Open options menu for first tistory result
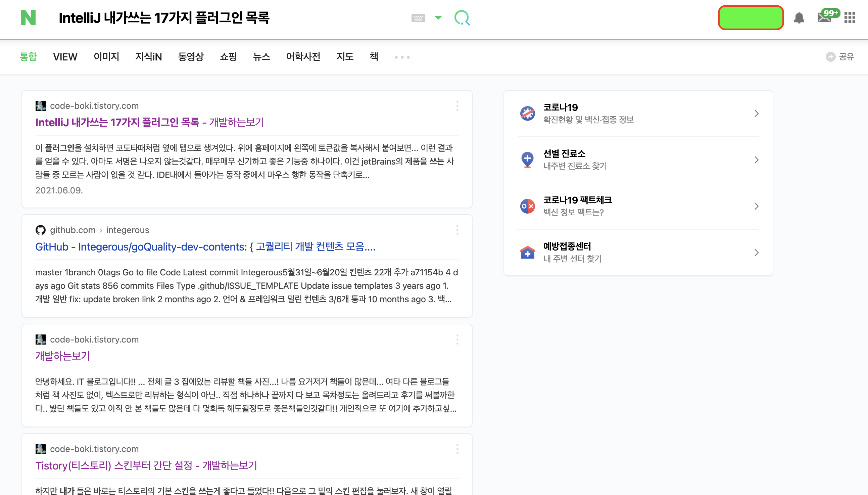 (457, 106)
